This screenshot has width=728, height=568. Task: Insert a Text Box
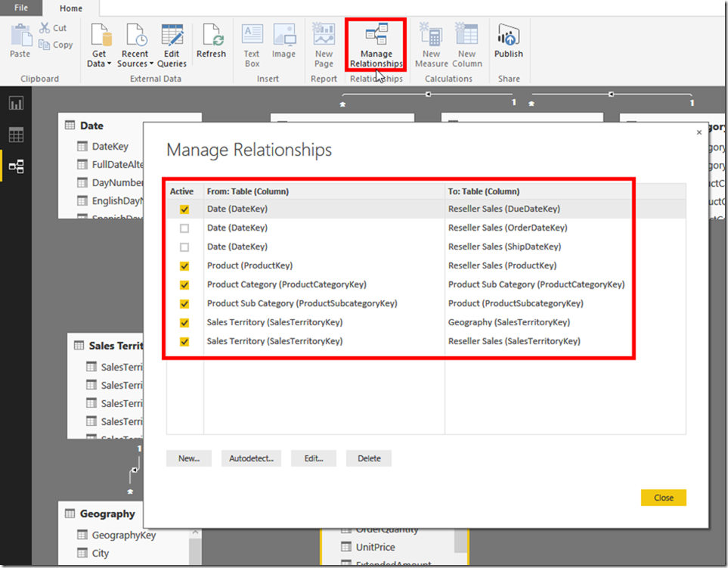252,45
